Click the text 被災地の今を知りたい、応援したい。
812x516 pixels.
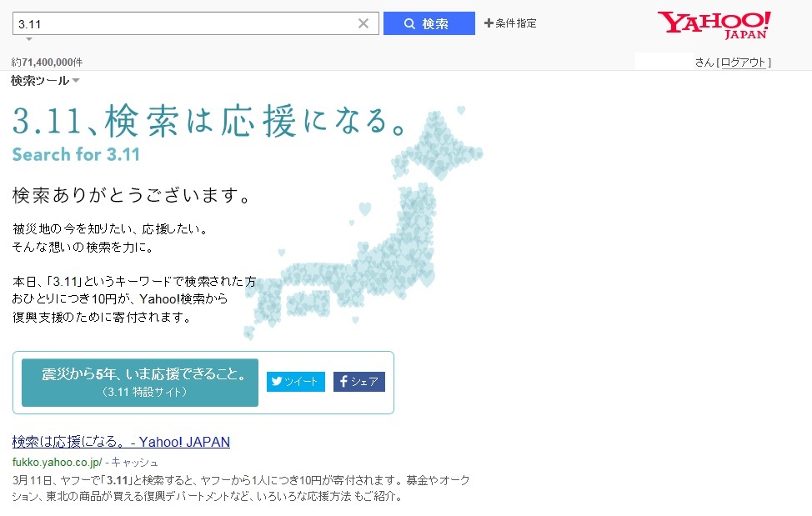[110, 228]
